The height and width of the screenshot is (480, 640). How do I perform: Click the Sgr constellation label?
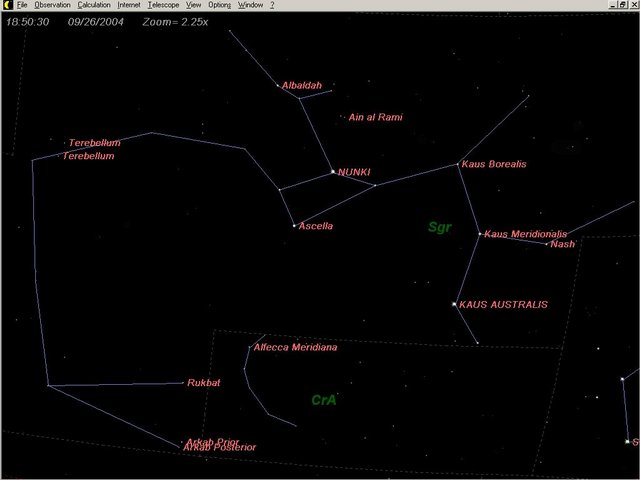coord(440,227)
